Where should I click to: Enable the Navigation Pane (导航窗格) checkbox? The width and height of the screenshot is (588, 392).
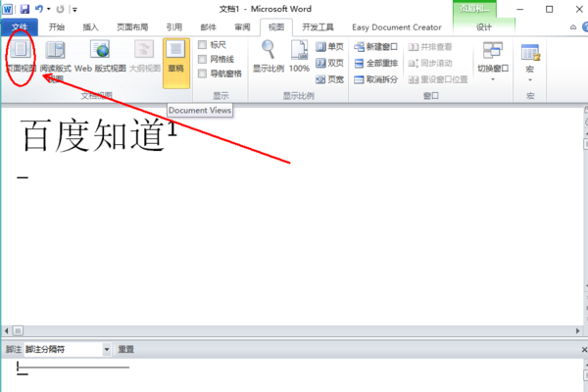tap(202, 73)
